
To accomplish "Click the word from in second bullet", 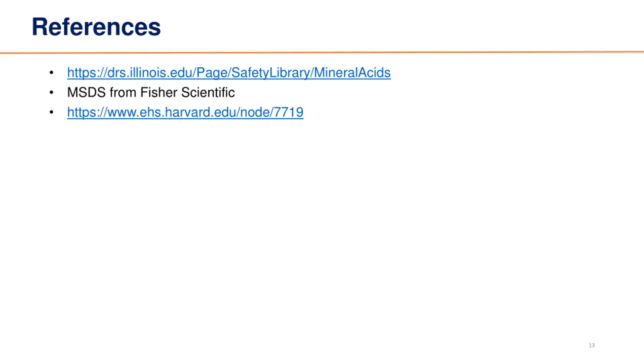I will click(x=123, y=92).
